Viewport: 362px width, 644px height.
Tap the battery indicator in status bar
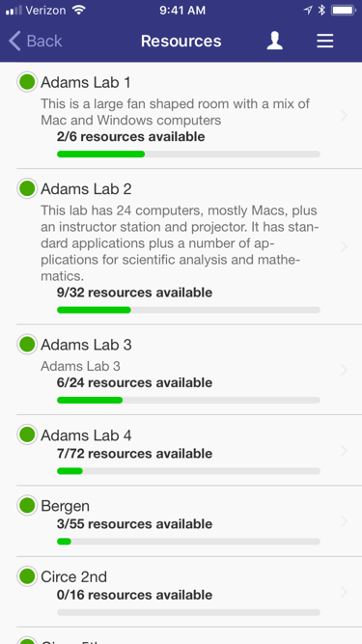[x=343, y=11]
